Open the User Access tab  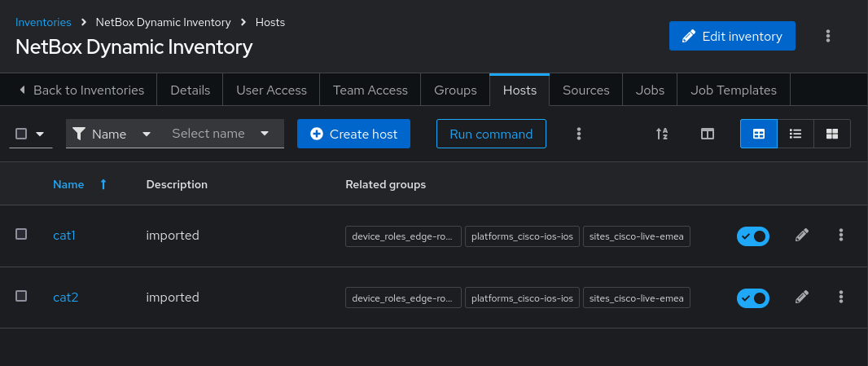point(271,90)
